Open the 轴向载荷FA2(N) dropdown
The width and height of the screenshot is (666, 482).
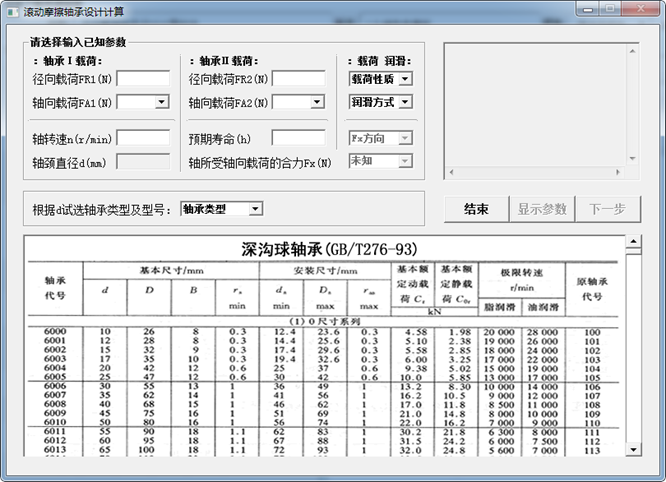tap(317, 102)
